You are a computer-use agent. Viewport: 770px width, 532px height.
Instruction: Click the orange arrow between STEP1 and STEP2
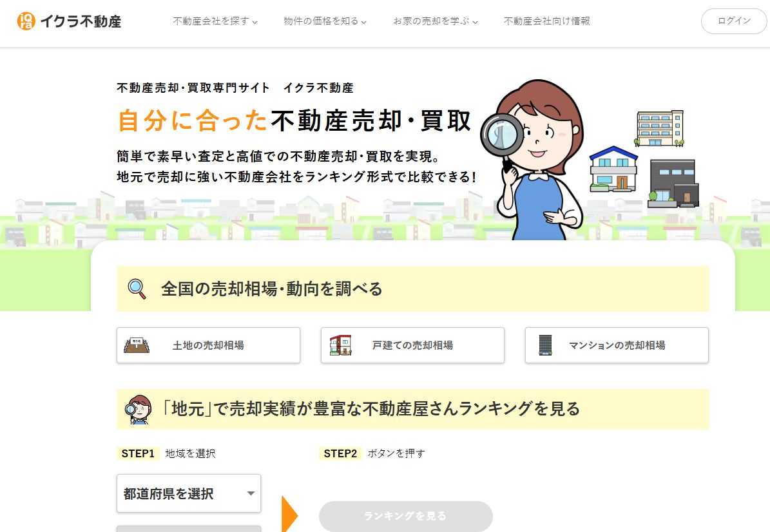click(289, 514)
